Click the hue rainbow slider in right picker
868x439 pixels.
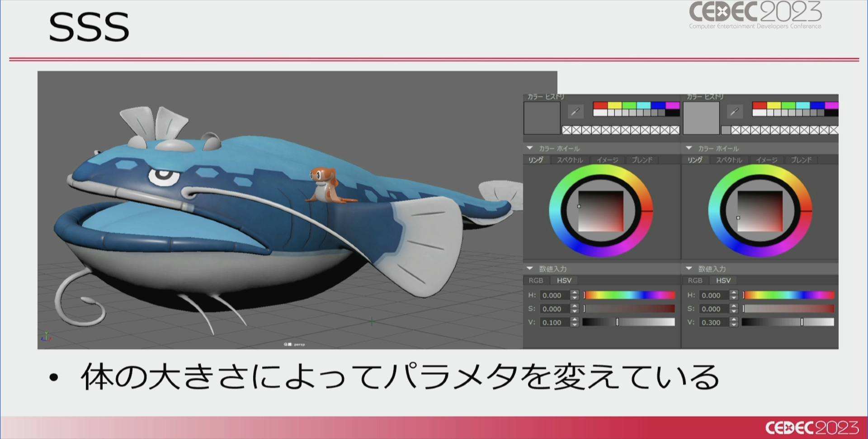click(x=788, y=295)
